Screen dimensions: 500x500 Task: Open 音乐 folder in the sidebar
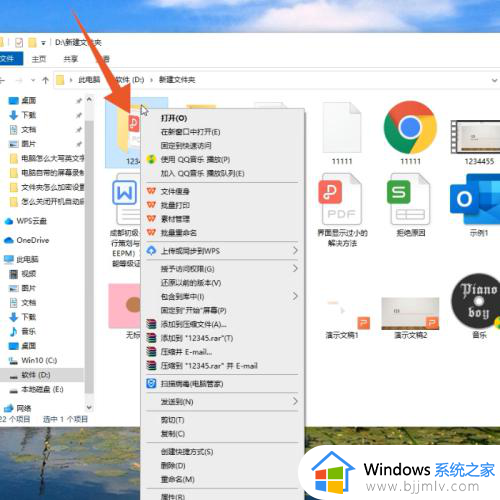click(23, 331)
